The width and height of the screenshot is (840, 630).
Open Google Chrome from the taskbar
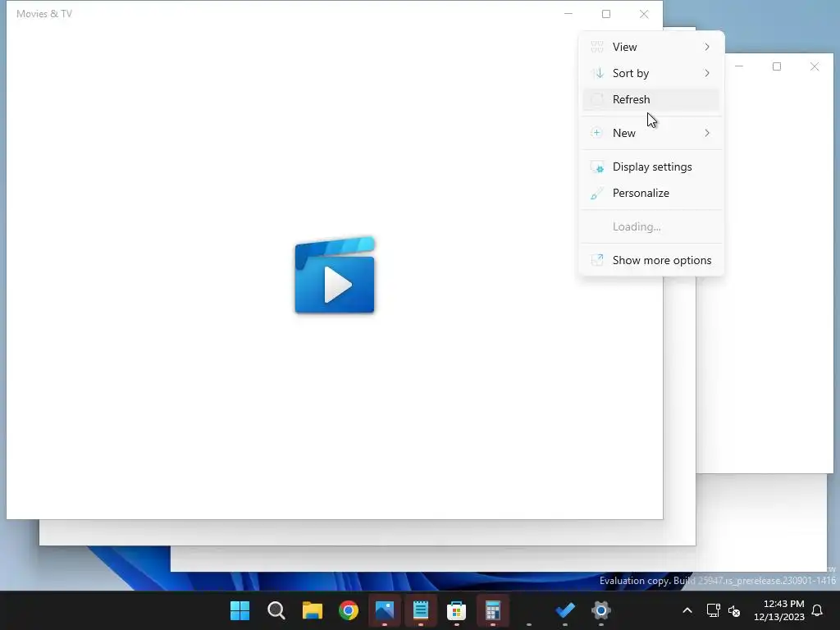coord(348,610)
